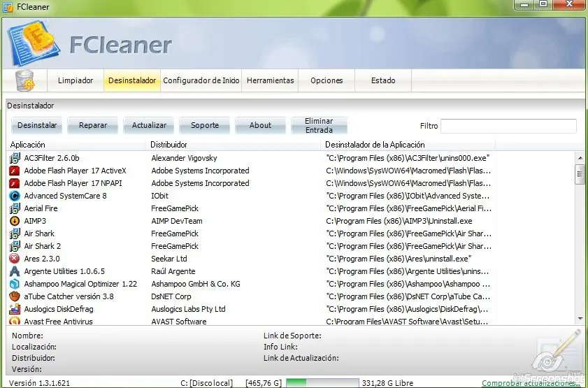Click distributor Seekar Ltd cell
The height and width of the screenshot is (388, 588).
pyautogui.click(x=168, y=259)
